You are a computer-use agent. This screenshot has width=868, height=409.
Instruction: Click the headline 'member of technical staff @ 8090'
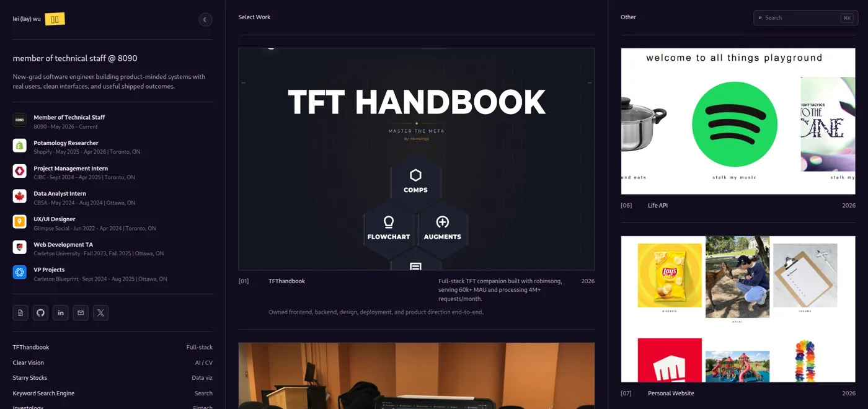[x=75, y=58]
